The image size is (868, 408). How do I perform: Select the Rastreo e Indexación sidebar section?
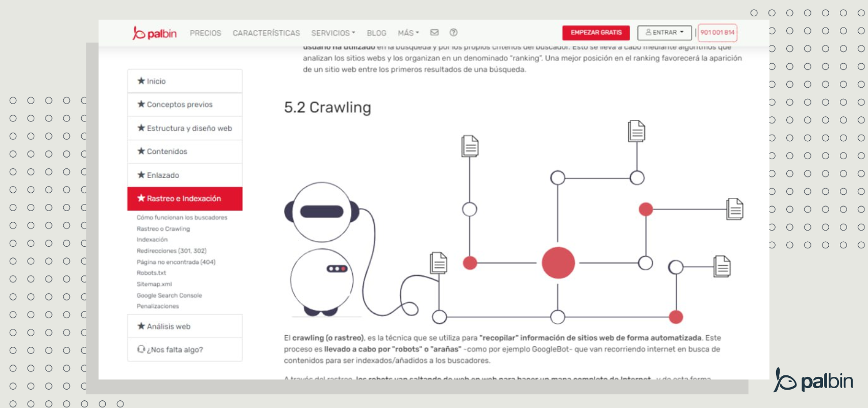[184, 198]
